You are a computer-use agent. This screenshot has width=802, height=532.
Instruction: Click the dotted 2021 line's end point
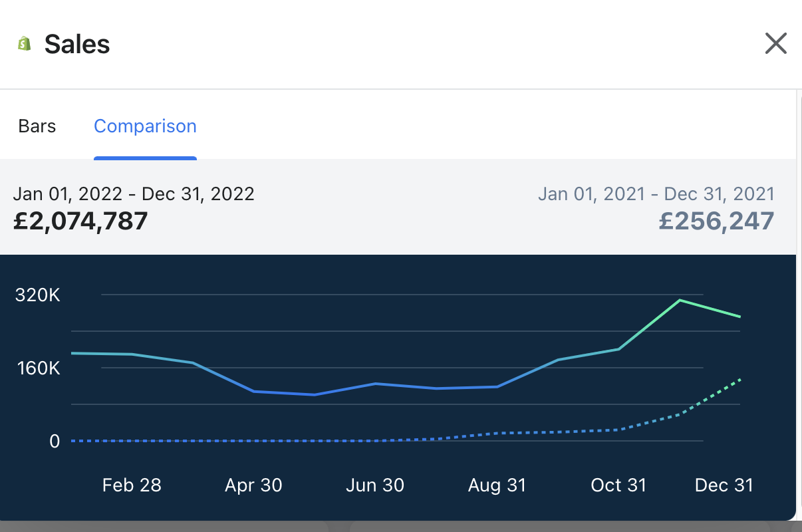740,380
